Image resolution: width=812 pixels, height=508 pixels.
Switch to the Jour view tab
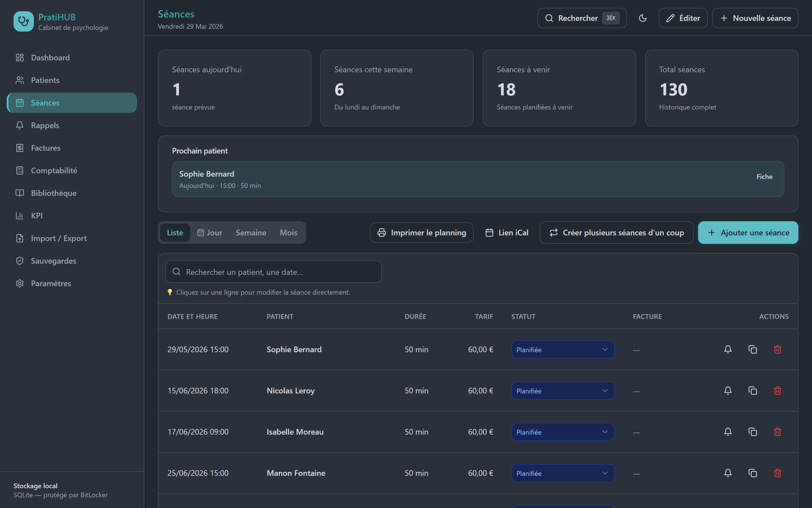pos(210,233)
